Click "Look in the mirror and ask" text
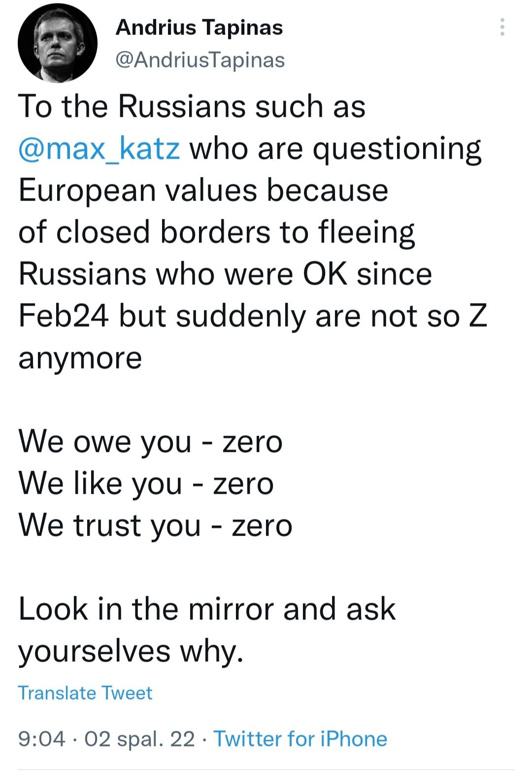 (207, 609)
